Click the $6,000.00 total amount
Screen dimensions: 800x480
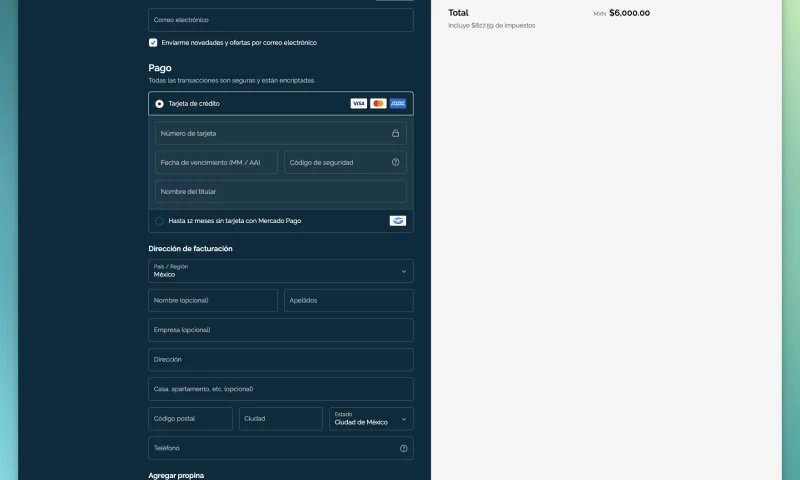[629, 13]
